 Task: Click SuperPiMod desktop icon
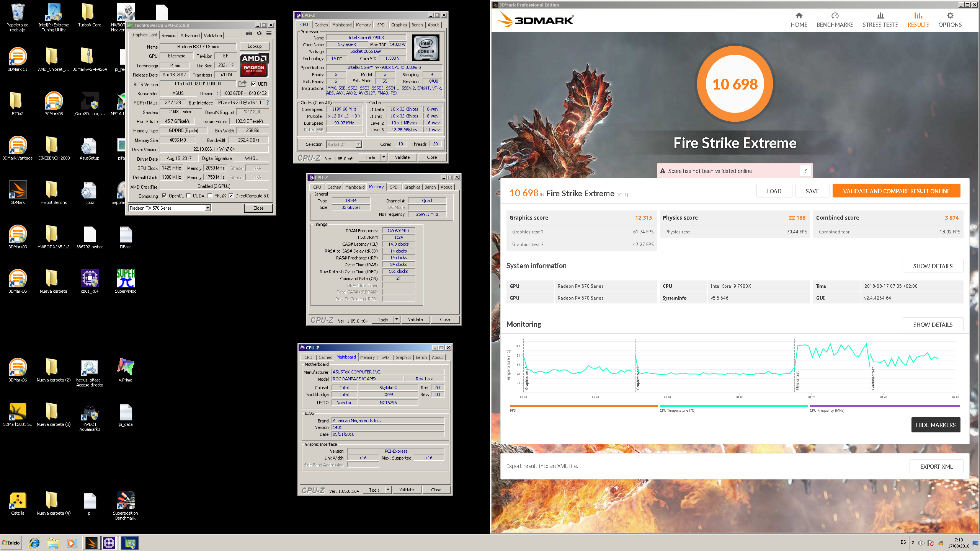click(x=126, y=281)
